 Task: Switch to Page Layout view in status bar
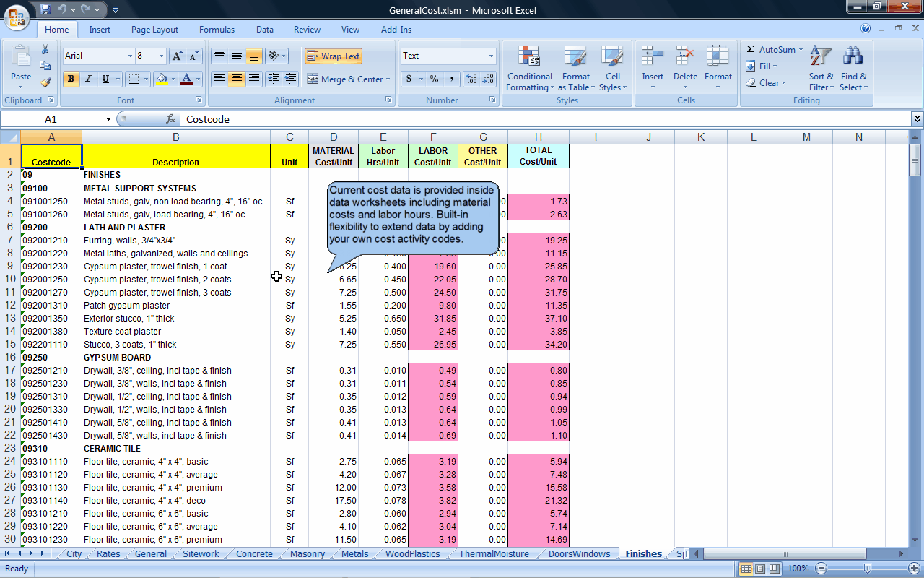pos(759,569)
